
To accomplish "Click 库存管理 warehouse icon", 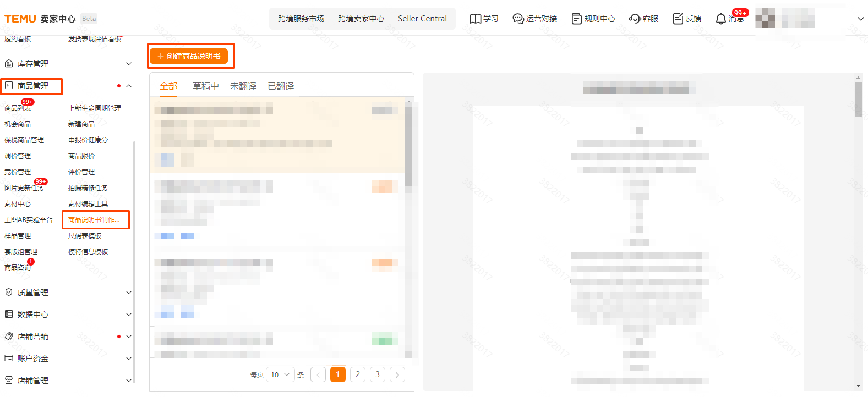I will pyautogui.click(x=9, y=64).
